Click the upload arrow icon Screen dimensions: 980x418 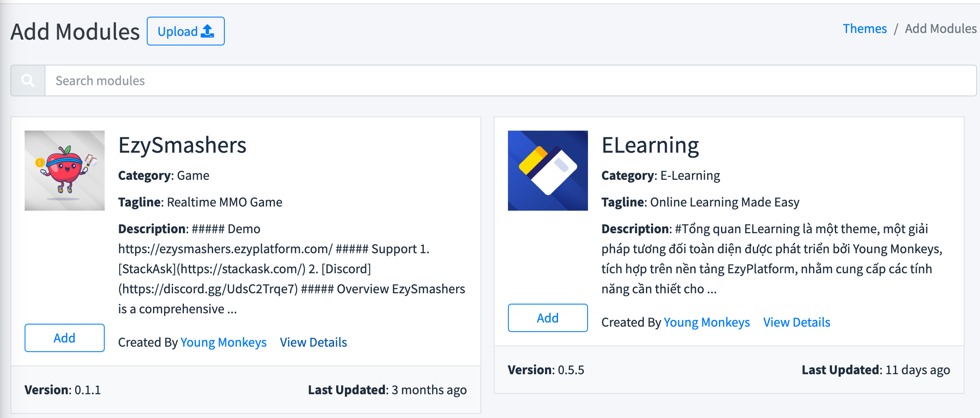pyautogui.click(x=207, y=31)
